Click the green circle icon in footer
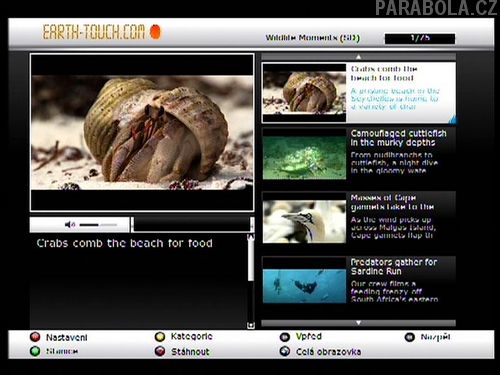 [35, 351]
